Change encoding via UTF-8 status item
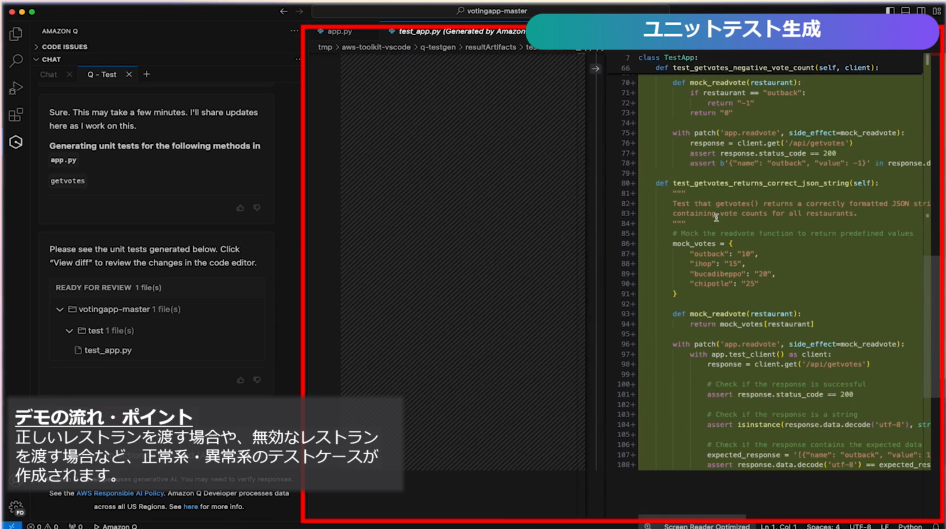This screenshot has width=946, height=529. pos(860,526)
